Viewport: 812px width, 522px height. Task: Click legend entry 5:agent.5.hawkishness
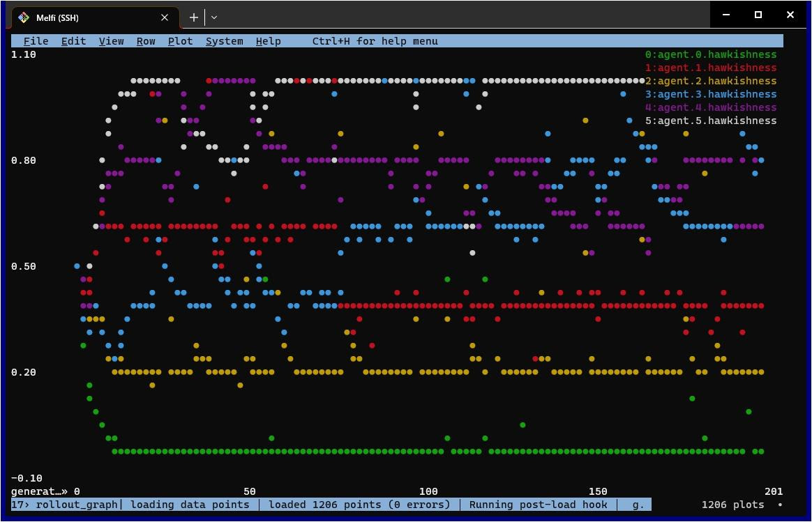tap(710, 121)
